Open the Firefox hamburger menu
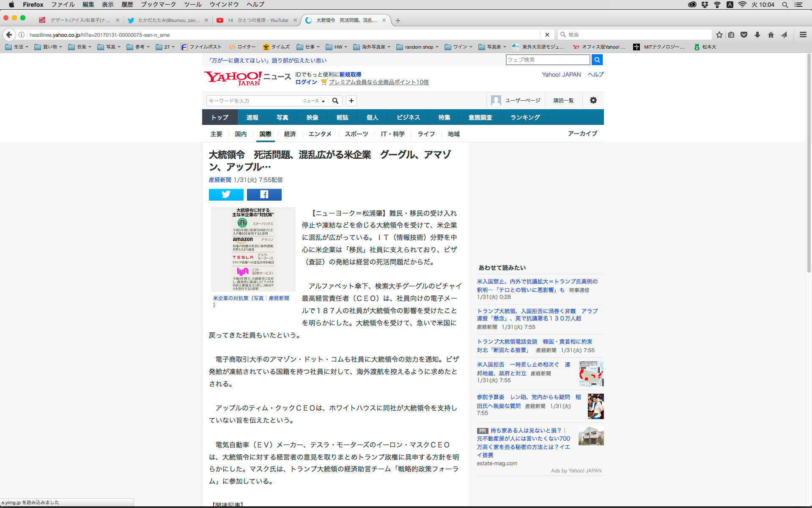 (803, 35)
